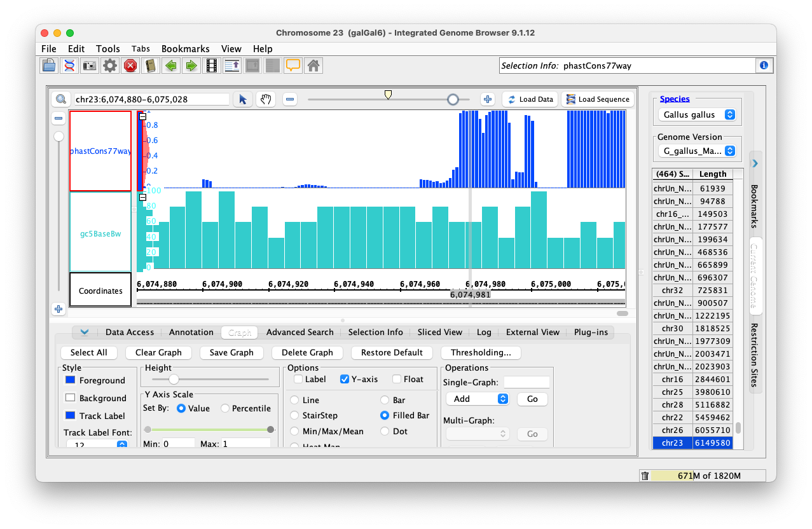The image size is (812, 529).
Task: Uncheck the Y-axis checkbox
Action: [345, 380]
